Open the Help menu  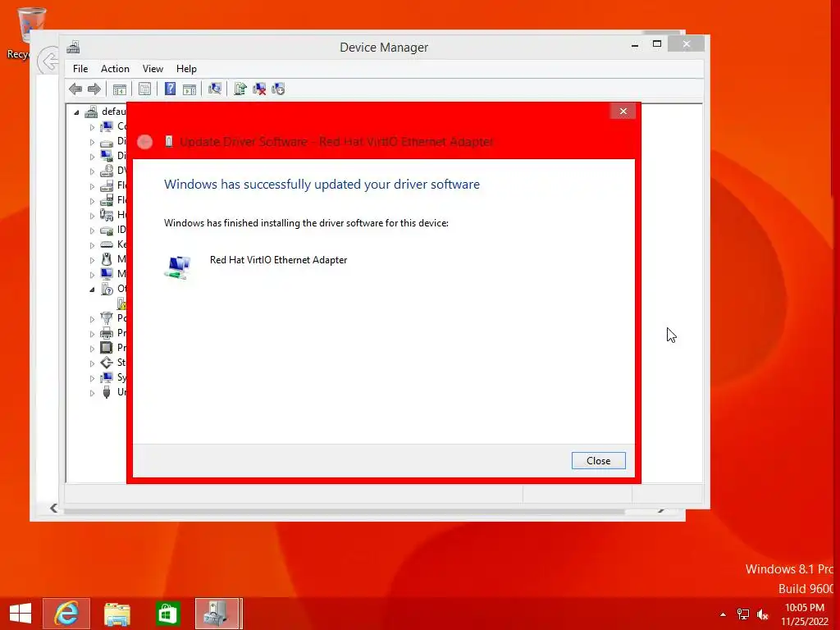[x=186, y=69]
